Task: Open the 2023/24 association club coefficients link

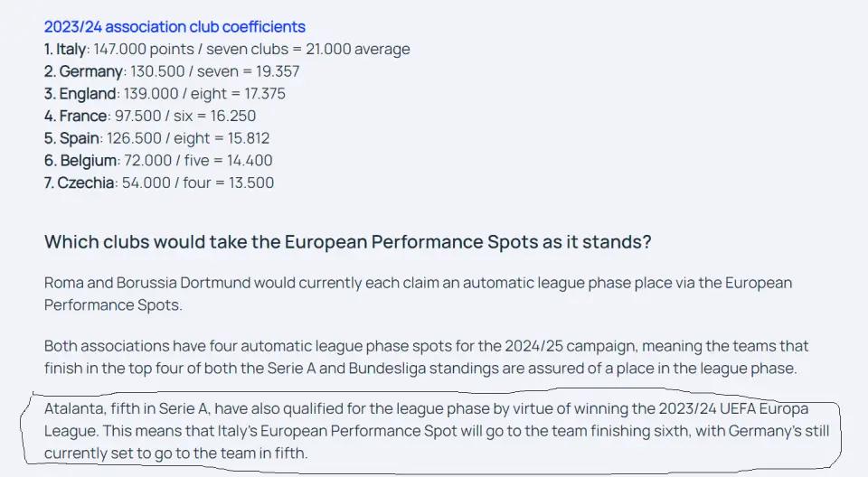Action: point(175,26)
